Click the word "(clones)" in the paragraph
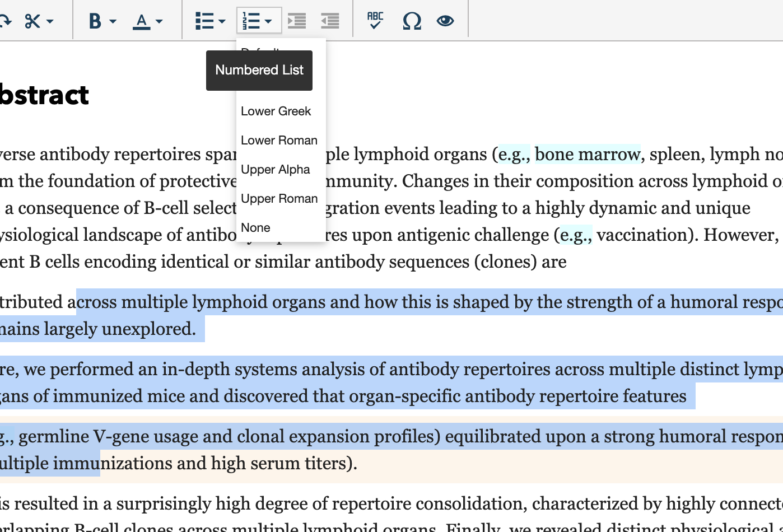 click(x=505, y=262)
